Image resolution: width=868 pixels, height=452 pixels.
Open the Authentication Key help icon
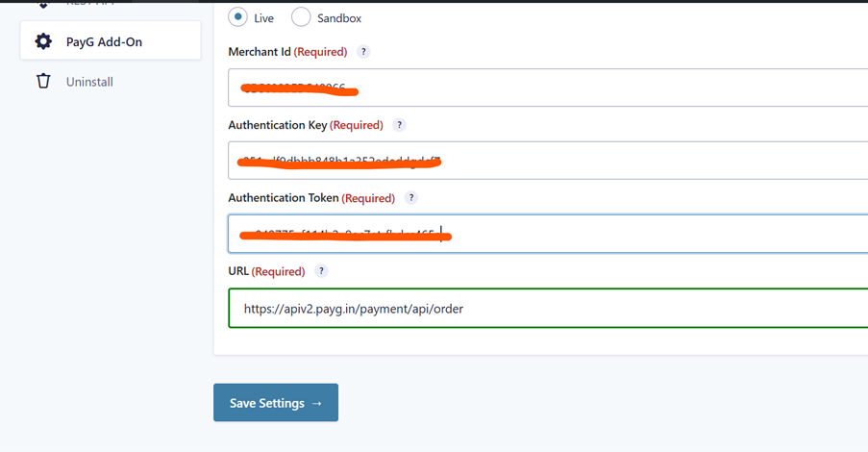click(399, 125)
